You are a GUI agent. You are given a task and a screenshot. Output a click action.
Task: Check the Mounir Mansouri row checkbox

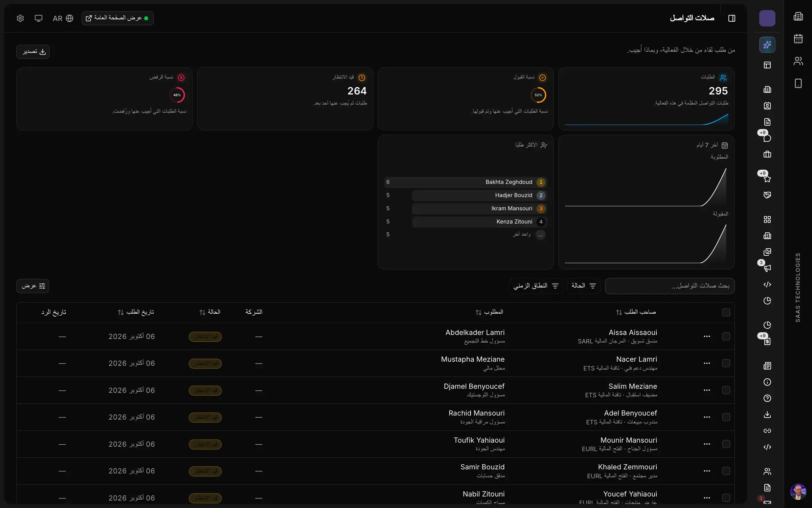pyautogui.click(x=726, y=444)
